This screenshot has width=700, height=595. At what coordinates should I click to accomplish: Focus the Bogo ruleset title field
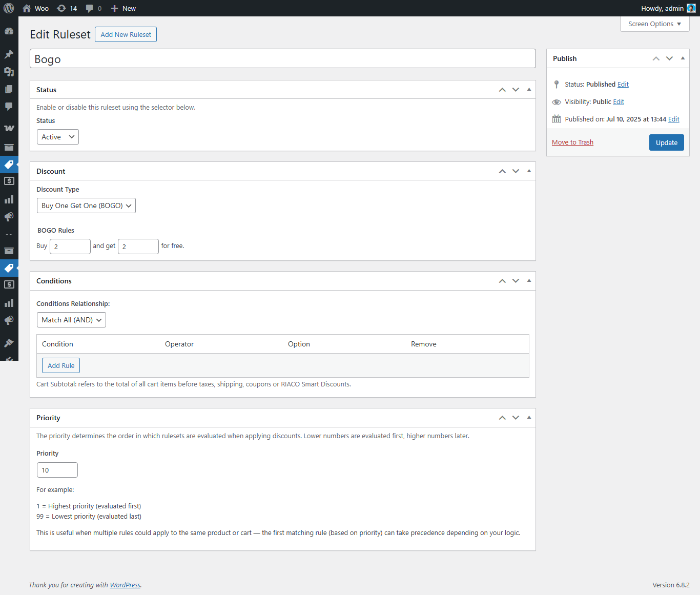(283, 58)
